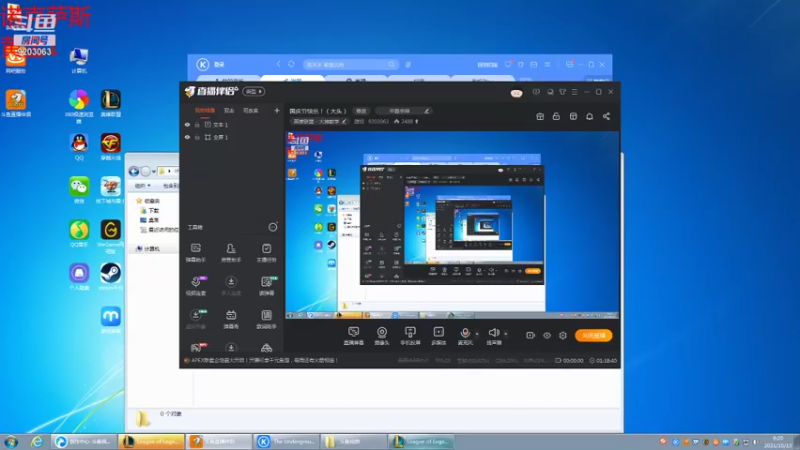This screenshot has width=800, height=450.
Task: Toggle the lock on 全屏 1 layer
Action: (x=197, y=137)
